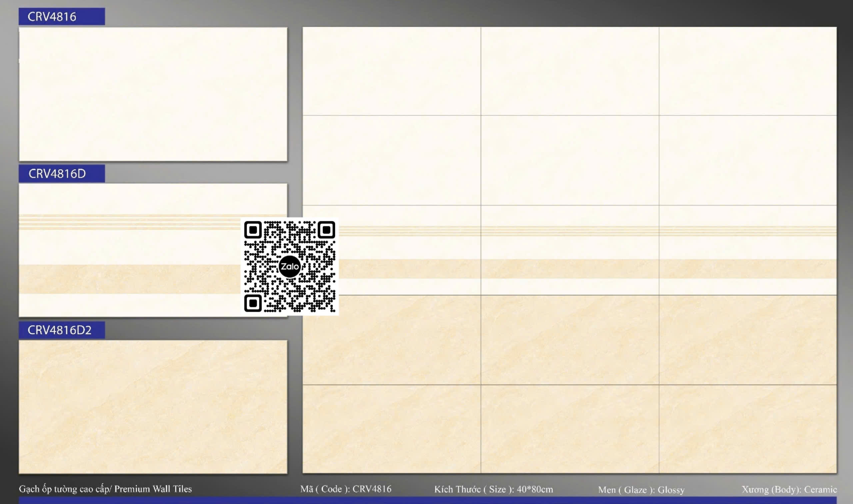Click the QR code's top-right finder square
The image size is (853, 504).
(327, 230)
